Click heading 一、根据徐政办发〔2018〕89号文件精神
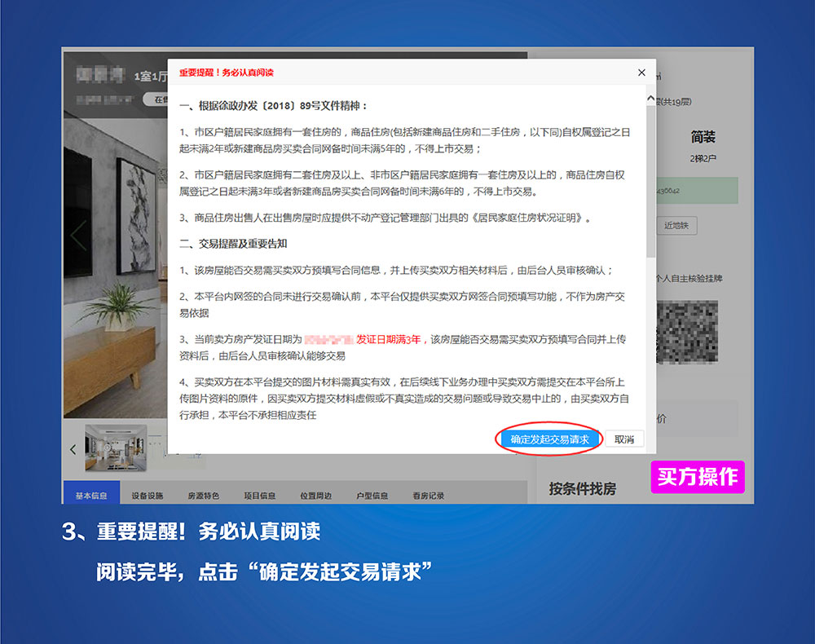Screen dimensions: 815x644 (274, 106)
